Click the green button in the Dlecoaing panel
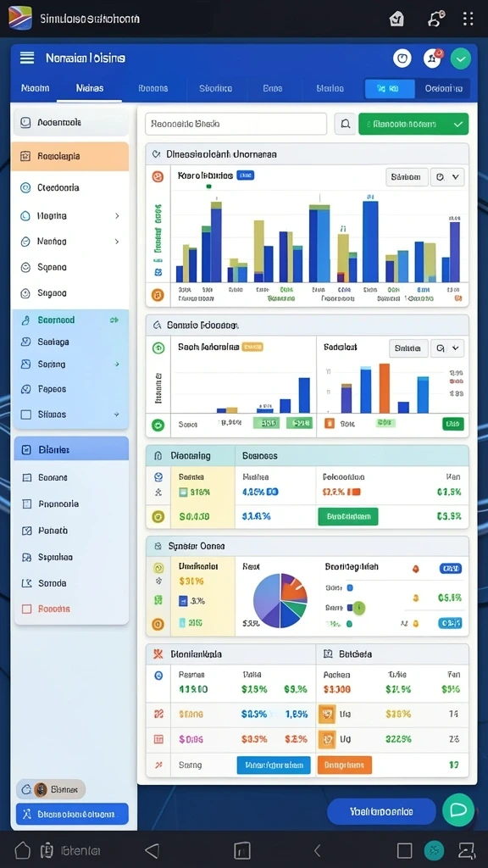 (348, 516)
